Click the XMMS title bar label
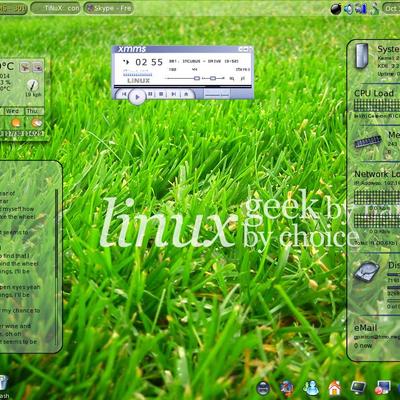 click(132, 49)
